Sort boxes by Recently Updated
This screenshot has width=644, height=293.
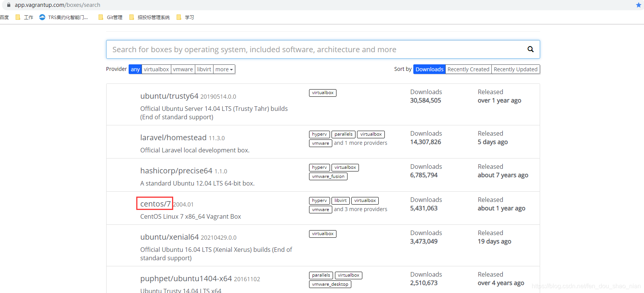(x=515, y=69)
